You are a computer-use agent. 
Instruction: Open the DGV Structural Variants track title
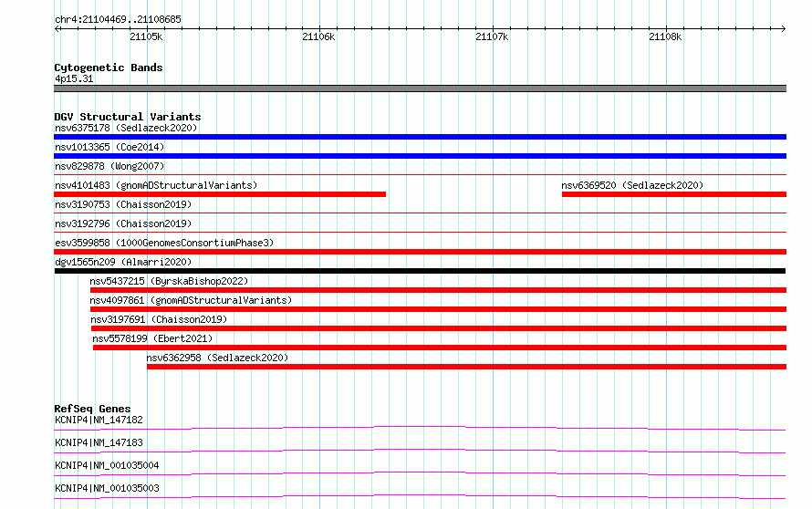pos(128,117)
